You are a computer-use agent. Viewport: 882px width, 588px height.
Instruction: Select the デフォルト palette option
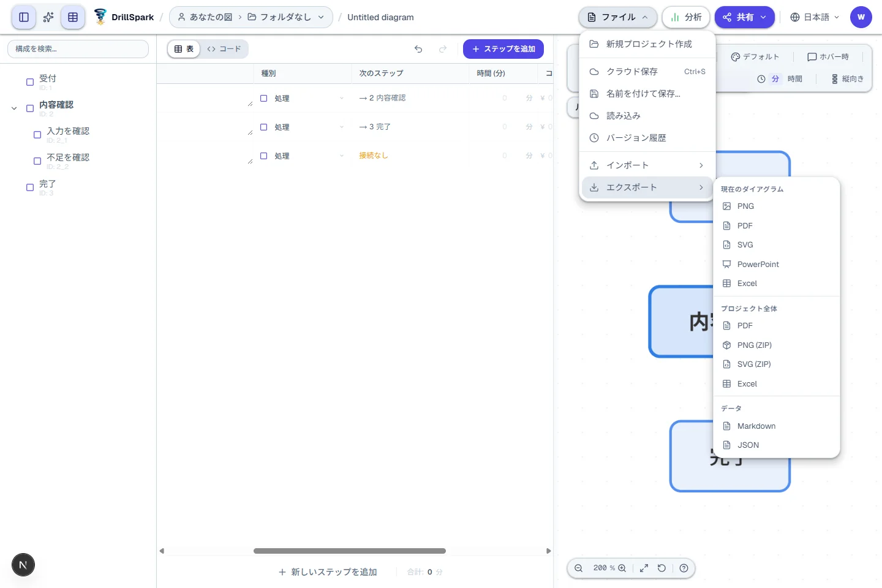pyautogui.click(x=755, y=57)
